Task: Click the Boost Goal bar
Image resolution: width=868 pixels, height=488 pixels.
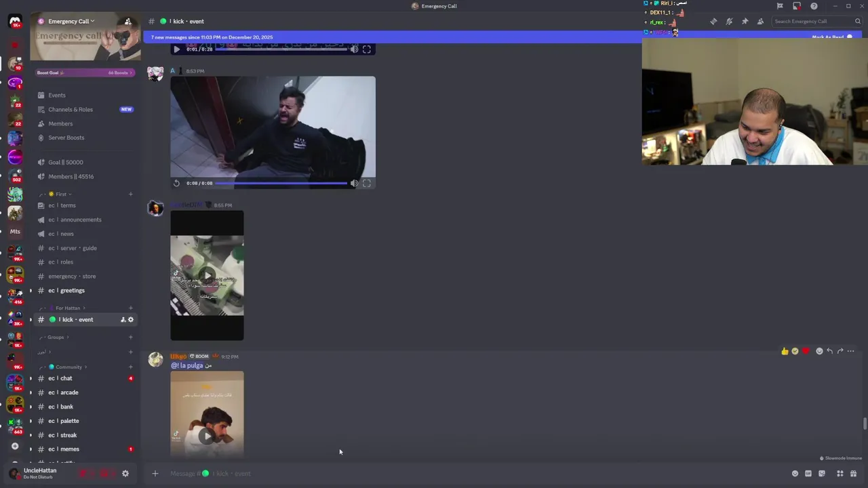Action: (x=85, y=73)
